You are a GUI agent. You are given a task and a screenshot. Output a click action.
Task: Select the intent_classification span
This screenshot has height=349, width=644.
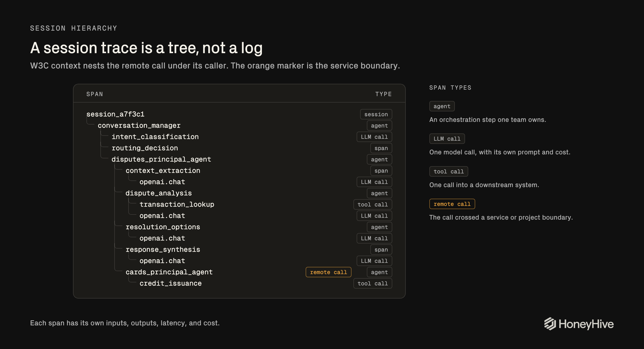click(155, 137)
